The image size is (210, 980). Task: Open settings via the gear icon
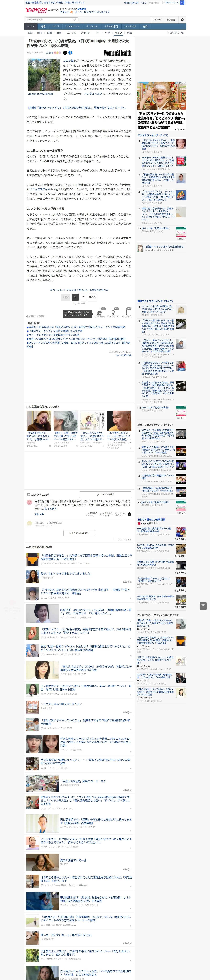(182, 20)
